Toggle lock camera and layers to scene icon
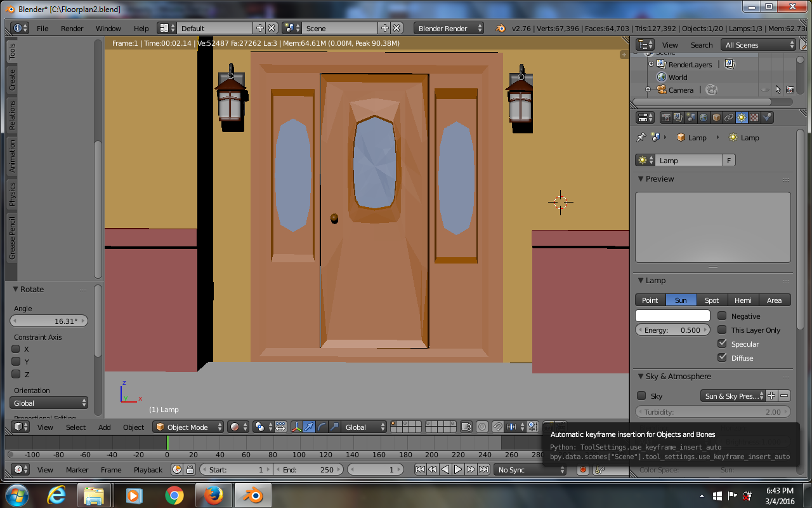Viewport: 812px width, 508px height. [x=466, y=427]
